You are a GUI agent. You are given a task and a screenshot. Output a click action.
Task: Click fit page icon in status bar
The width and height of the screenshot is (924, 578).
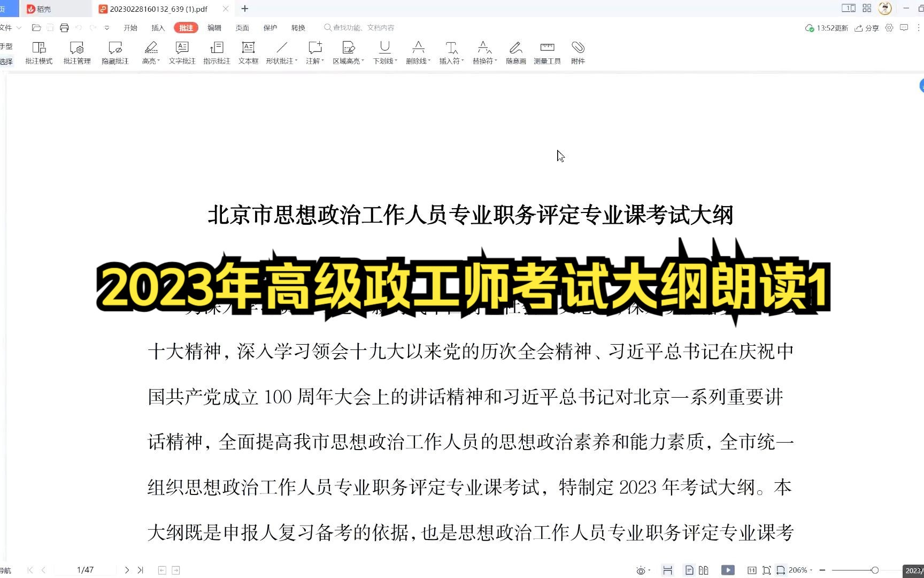(766, 571)
